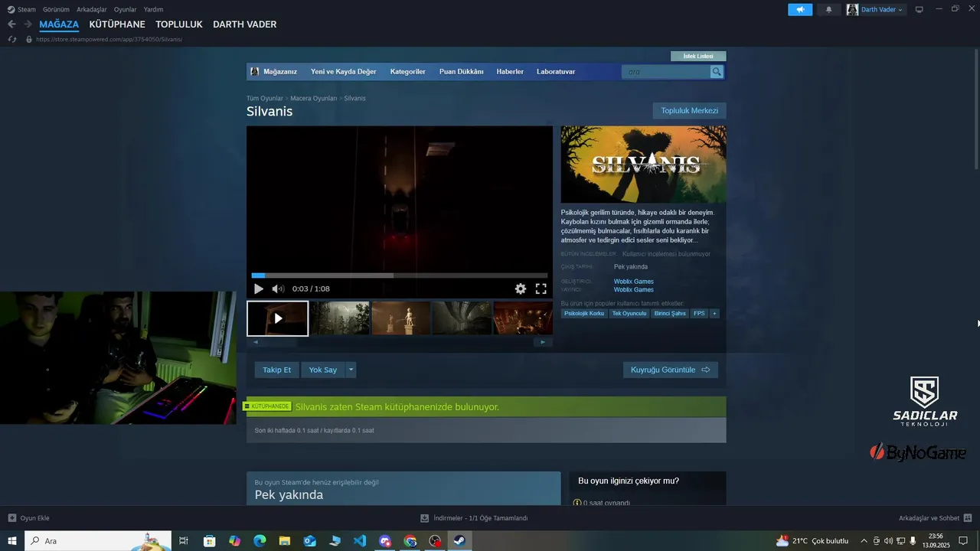
Task: Click the browser forward arrow
Action: pos(28,24)
